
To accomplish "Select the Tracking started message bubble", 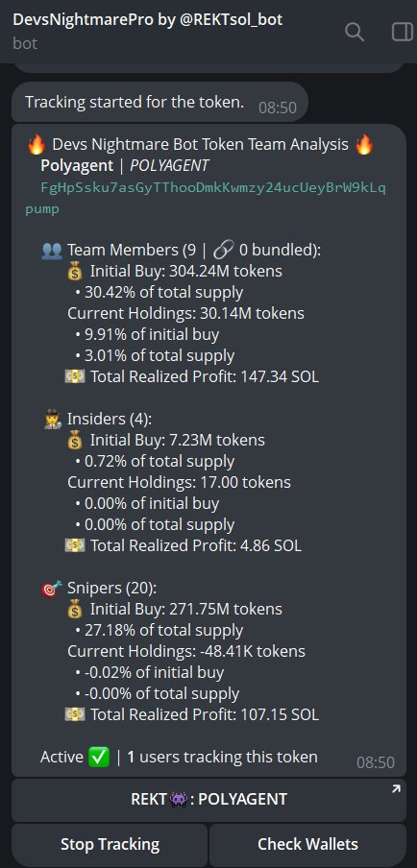I will [x=160, y=103].
